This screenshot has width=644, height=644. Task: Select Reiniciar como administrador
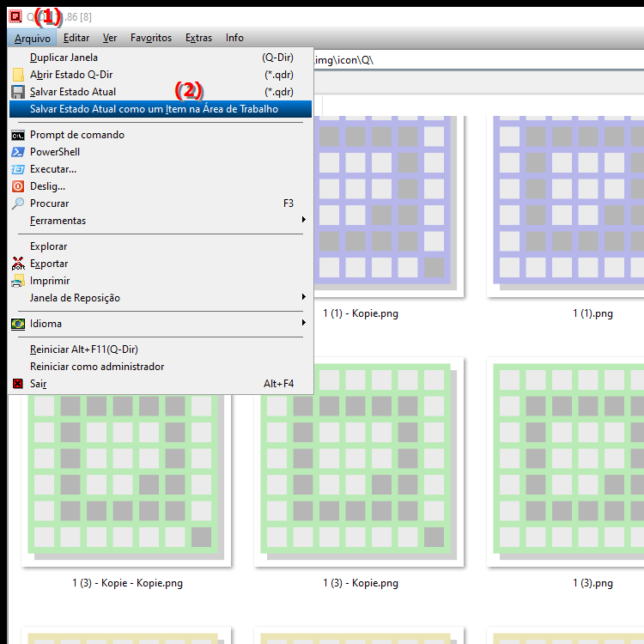97,367
